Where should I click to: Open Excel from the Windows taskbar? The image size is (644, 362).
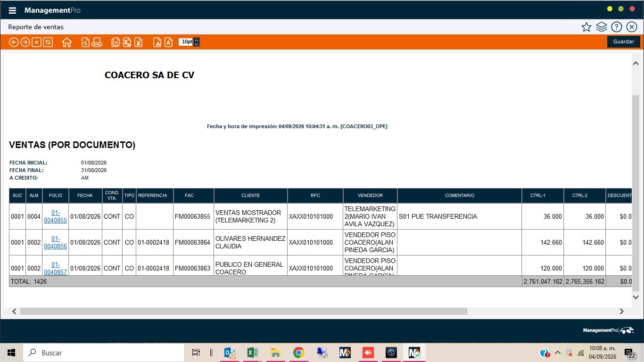(x=252, y=353)
